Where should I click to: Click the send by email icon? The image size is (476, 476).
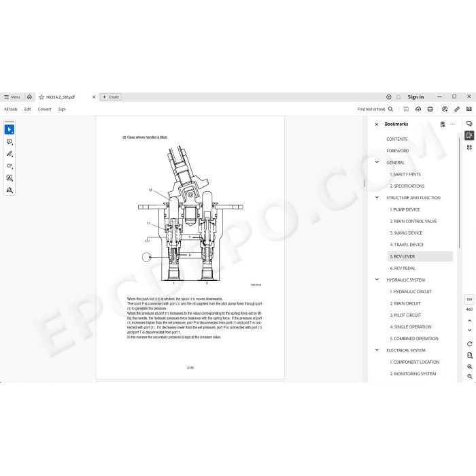coord(469,109)
